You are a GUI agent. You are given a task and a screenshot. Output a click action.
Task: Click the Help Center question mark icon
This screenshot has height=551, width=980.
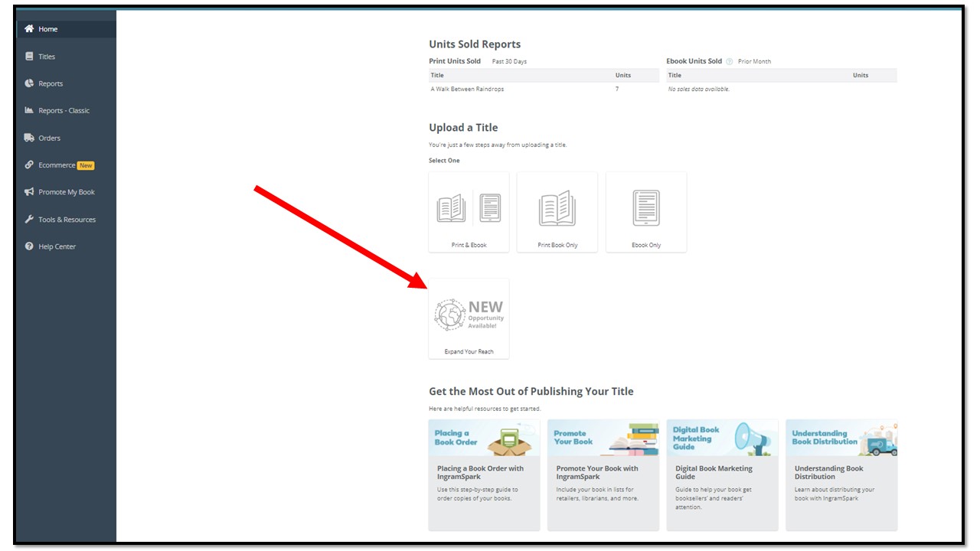pyautogui.click(x=29, y=246)
